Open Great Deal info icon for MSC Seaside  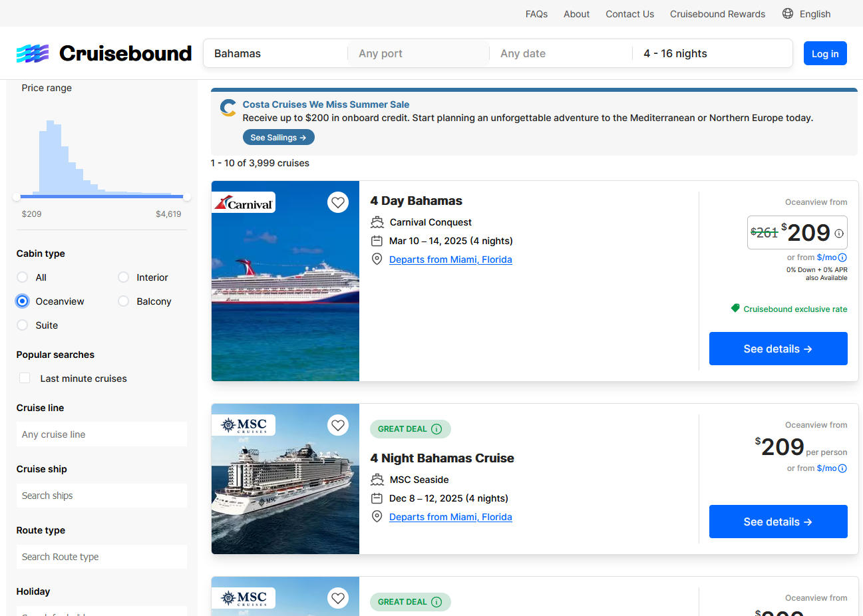tap(436, 429)
